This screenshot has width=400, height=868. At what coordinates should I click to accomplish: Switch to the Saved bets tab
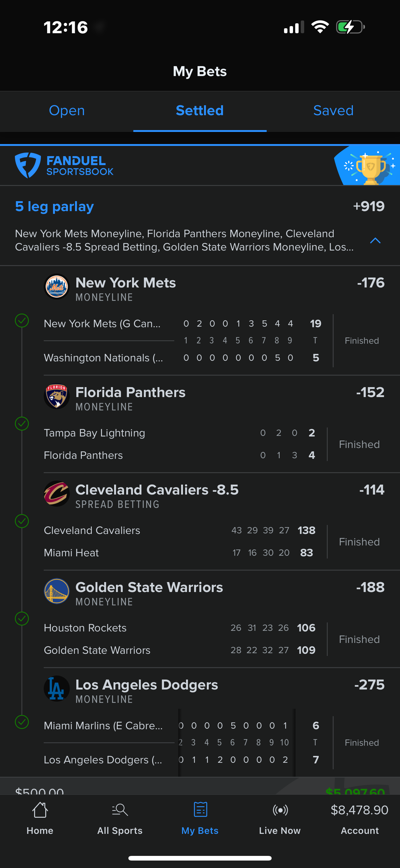pyautogui.click(x=333, y=111)
